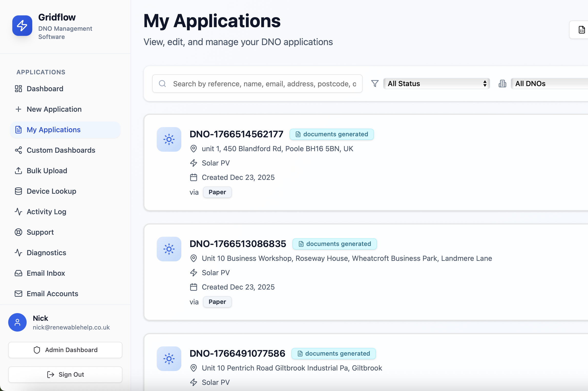Click the building icon beside All DNOs
This screenshot has width=588, height=391.
(x=502, y=84)
